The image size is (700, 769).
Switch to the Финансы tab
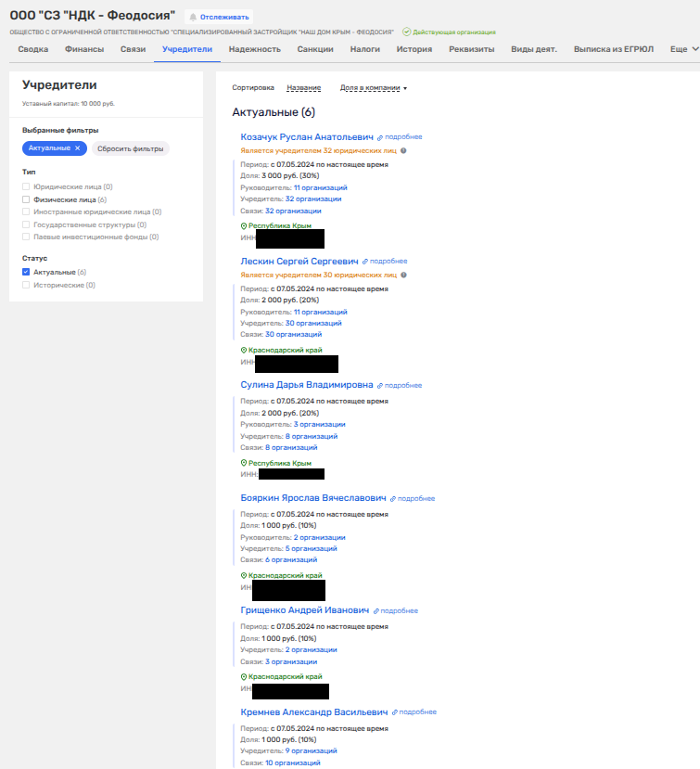84,48
